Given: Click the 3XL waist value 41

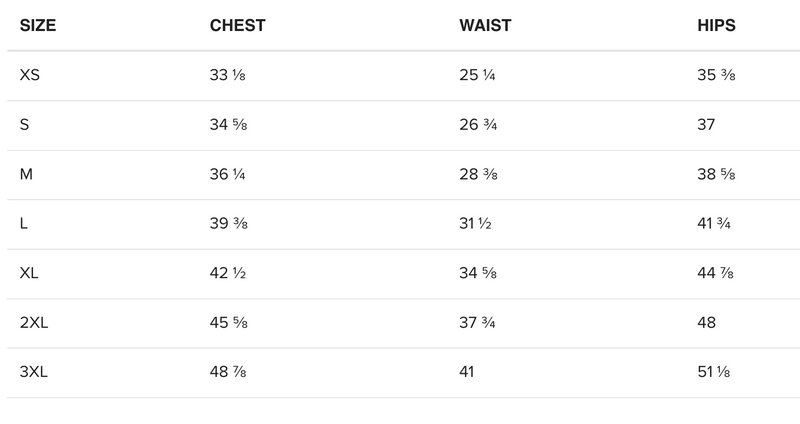Looking at the screenshot, I should 467,373.
